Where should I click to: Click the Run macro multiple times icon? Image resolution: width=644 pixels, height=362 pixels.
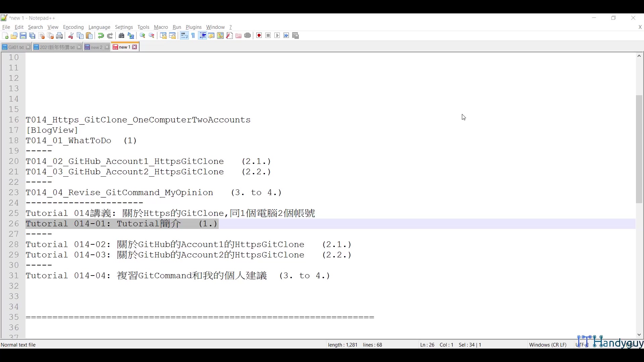[x=286, y=36]
